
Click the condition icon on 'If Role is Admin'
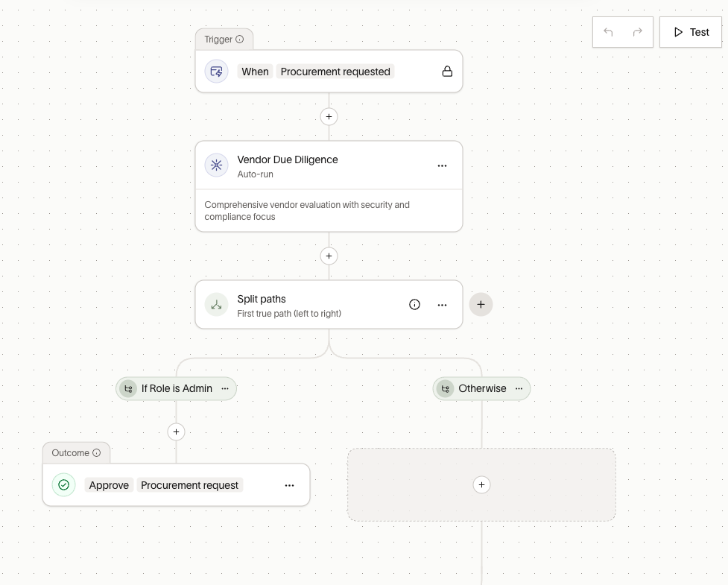129,388
